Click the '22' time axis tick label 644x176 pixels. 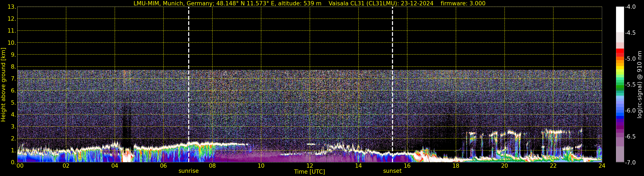click(x=553, y=166)
